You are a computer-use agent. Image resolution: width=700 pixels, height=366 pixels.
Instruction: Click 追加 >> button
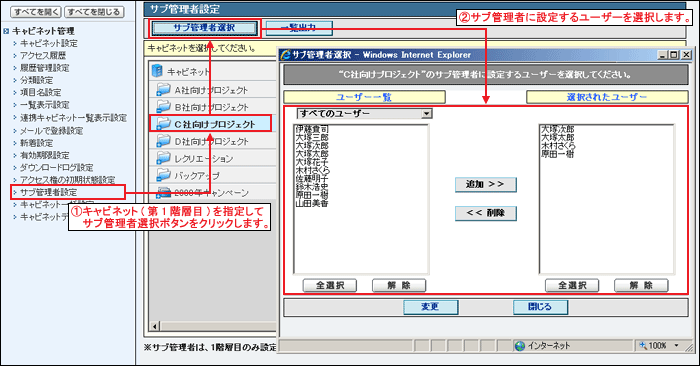tap(485, 184)
